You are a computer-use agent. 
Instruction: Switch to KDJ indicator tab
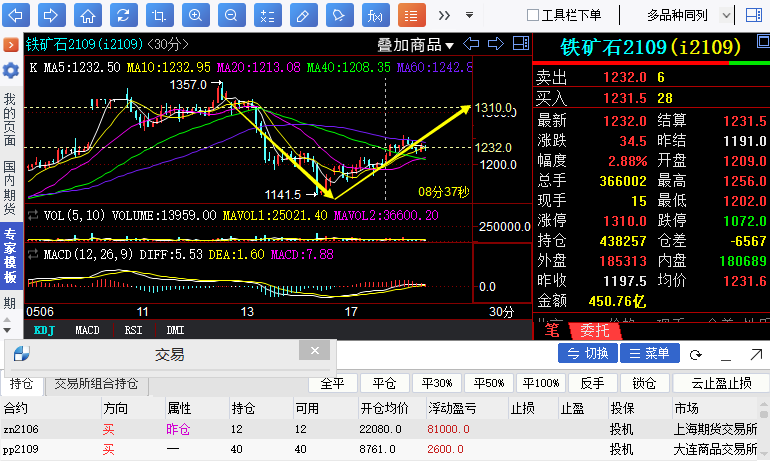44,330
